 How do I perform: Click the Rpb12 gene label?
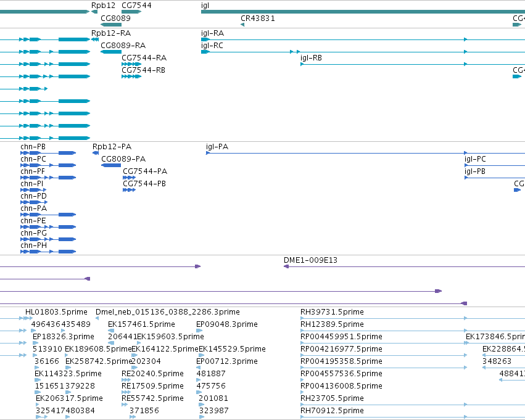coord(103,6)
